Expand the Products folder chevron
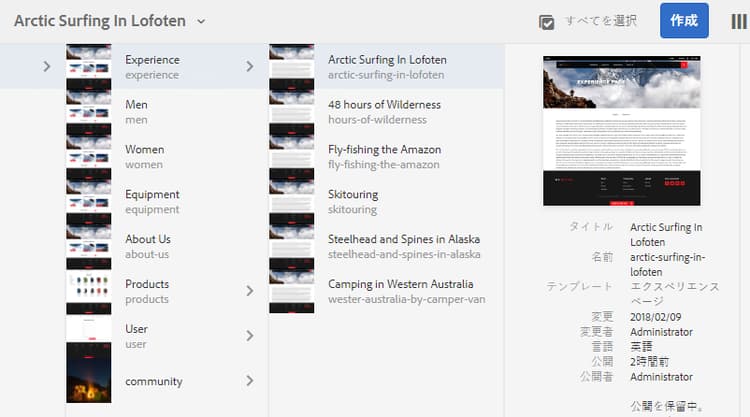Screen dimensions: 750x417 coord(250,291)
